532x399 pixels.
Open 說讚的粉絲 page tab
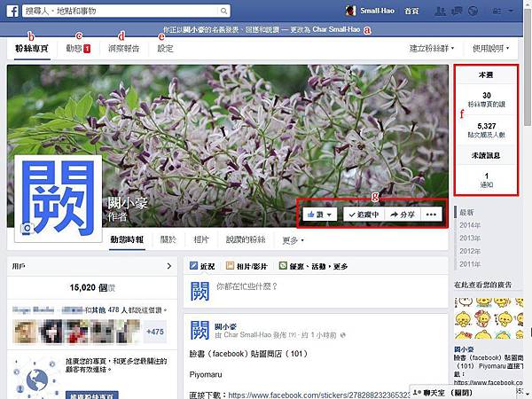pyautogui.click(x=246, y=240)
